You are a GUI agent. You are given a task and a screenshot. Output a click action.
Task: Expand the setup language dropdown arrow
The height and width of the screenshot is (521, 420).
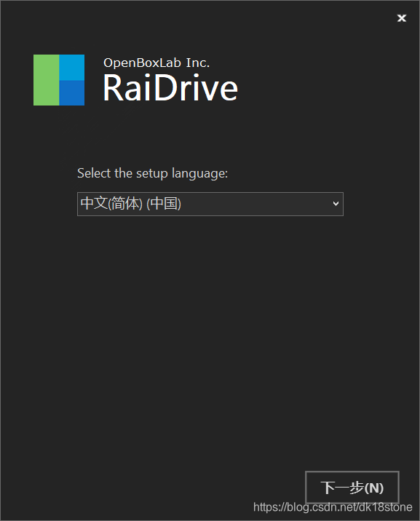click(x=336, y=203)
